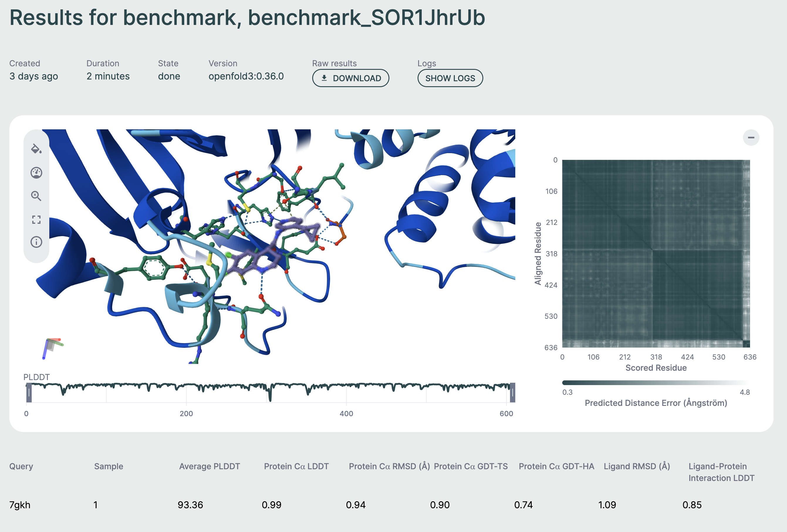Click the Protein Cα GDT-TS column header
Screen dimensions: 787x532
(471, 466)
